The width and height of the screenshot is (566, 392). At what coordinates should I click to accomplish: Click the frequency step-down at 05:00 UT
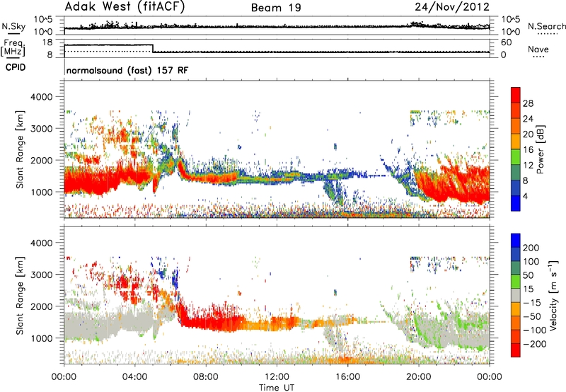click(x=153, y=49)
